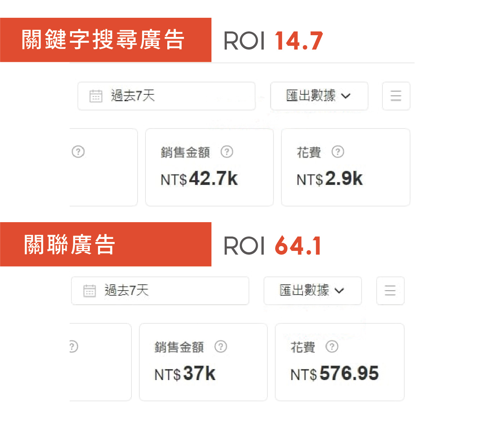The image size is (504, 431).
Task: Select the 銷售金額 NT$37k metric card
Action: pyautogui.click(x=203, y=362)
